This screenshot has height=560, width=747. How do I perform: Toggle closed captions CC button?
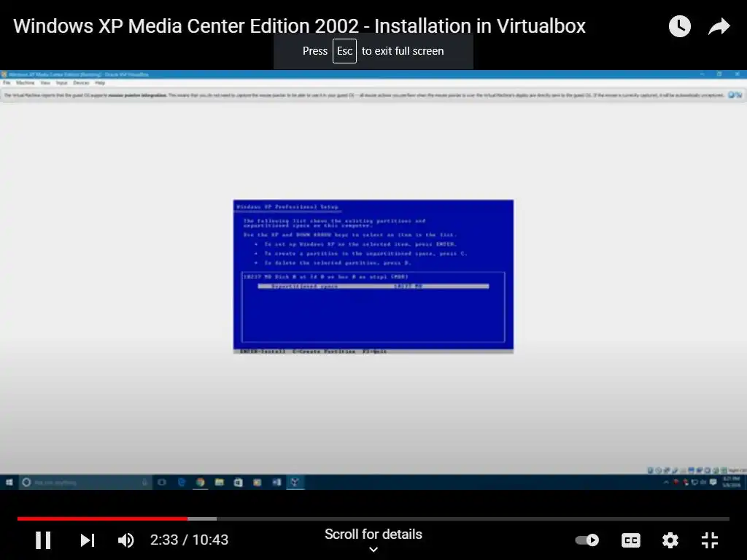631,540
